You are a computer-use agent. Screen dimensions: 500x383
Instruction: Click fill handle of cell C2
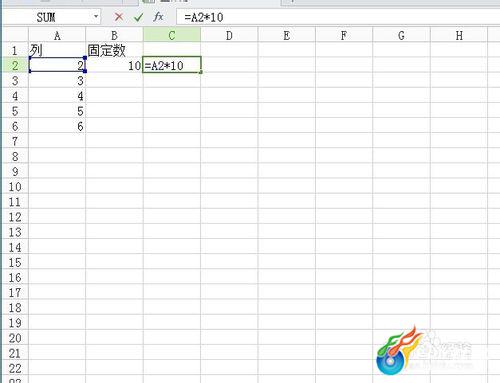[x=201, y=72]
